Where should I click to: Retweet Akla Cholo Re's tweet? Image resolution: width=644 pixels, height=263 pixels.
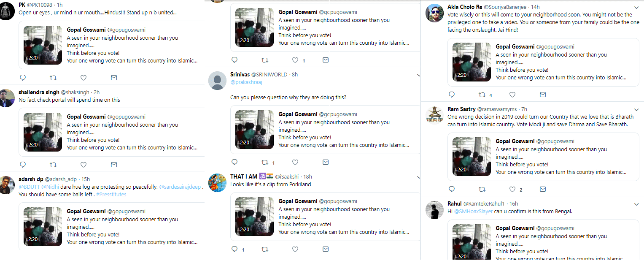click(x=482, y=95)
